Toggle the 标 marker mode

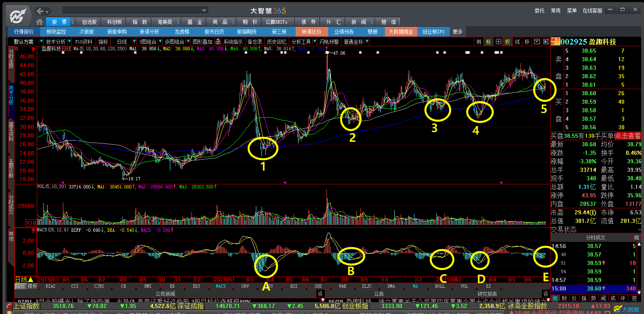click(x=488, y=42)
